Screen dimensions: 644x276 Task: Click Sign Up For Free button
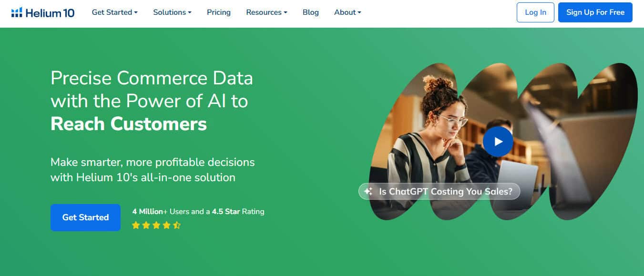click(595, 12)
